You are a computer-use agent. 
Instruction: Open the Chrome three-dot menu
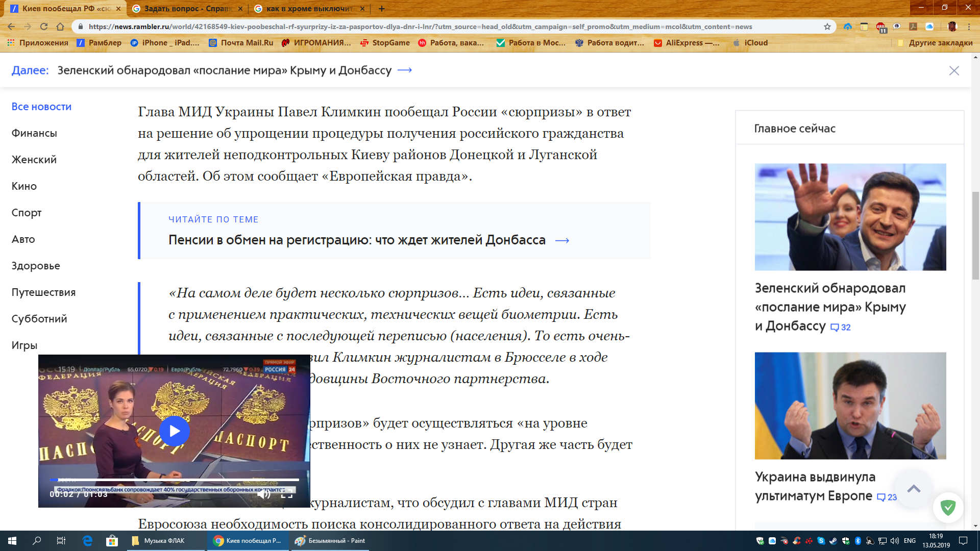[969, 27]
